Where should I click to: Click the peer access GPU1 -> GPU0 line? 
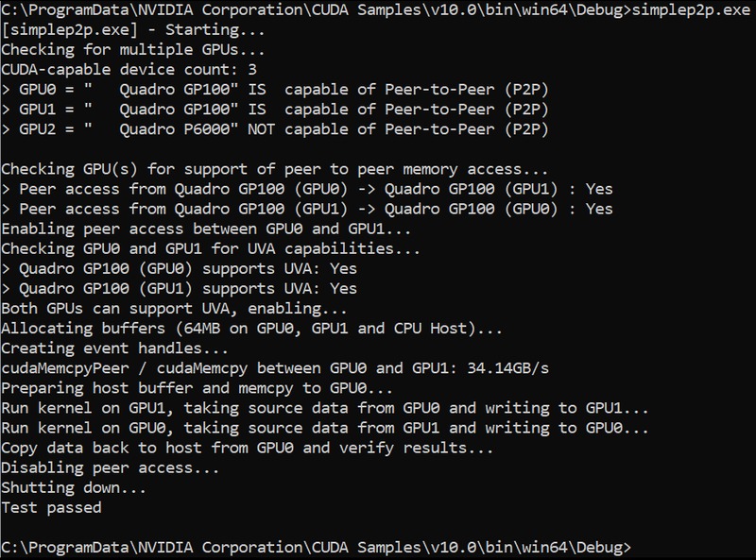tap(307, 209)
